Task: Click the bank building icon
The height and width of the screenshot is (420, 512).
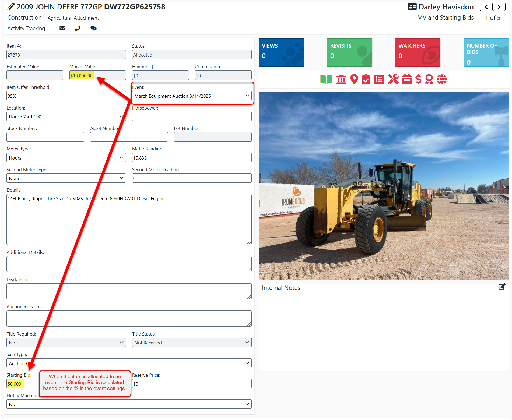Action: click(x=341, y=79)
